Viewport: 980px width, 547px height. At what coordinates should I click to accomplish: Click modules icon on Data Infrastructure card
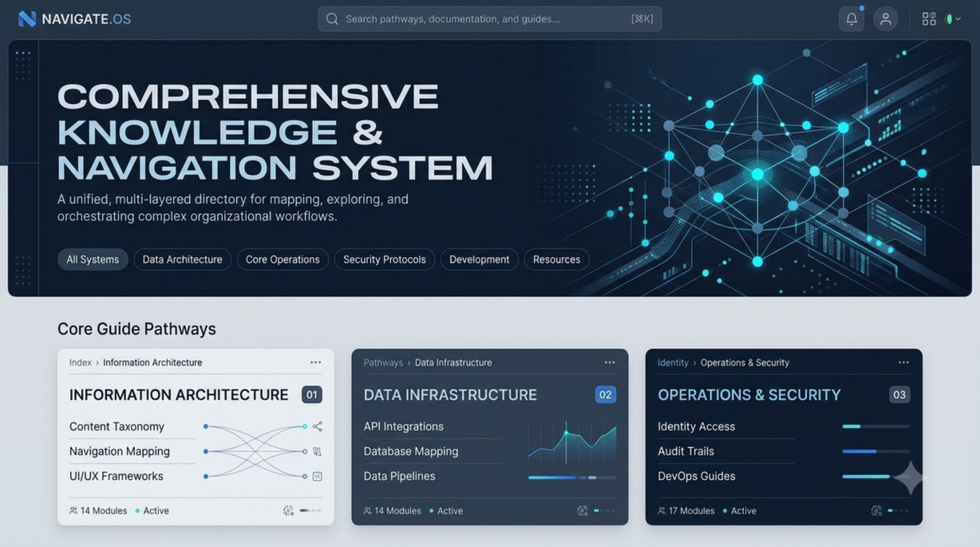click(x=367, y=511)
